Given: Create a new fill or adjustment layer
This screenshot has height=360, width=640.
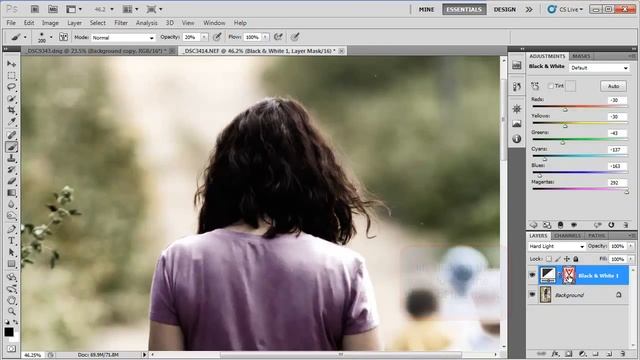Looking at the screenshot, I should point(582,354).
